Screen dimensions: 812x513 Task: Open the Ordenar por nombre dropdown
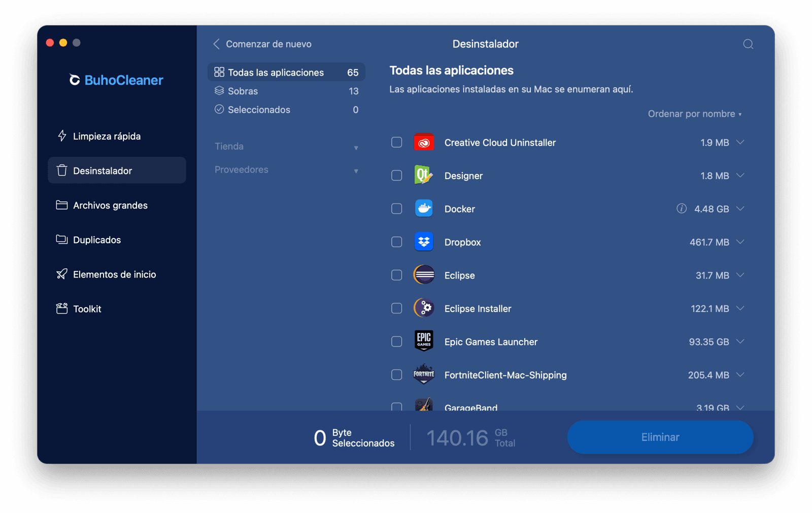coord(694,114)
